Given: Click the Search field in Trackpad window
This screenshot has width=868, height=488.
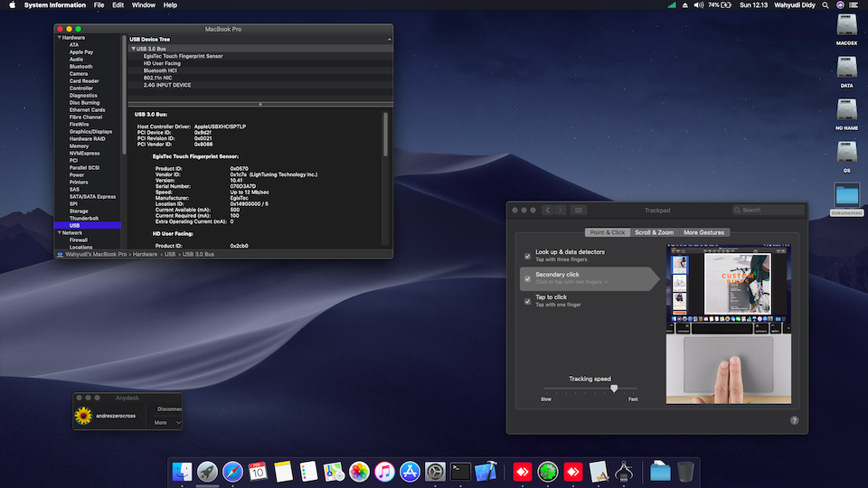Looking at the screenshot, I should tap(769, 211).
